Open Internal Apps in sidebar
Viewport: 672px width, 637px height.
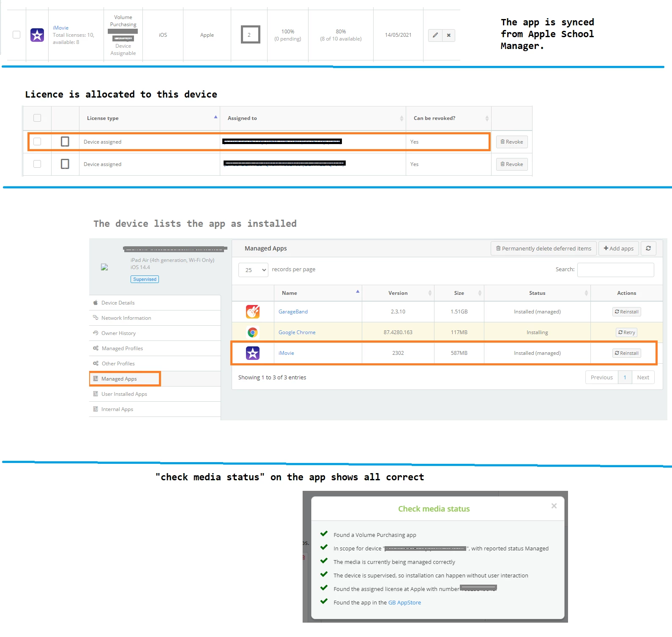(x=155, y=409)
